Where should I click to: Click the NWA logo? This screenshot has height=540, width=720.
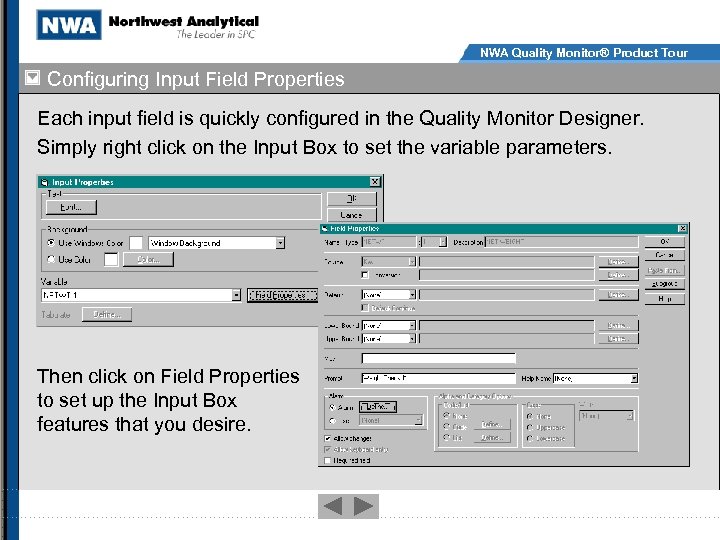[x=69, y=24]
